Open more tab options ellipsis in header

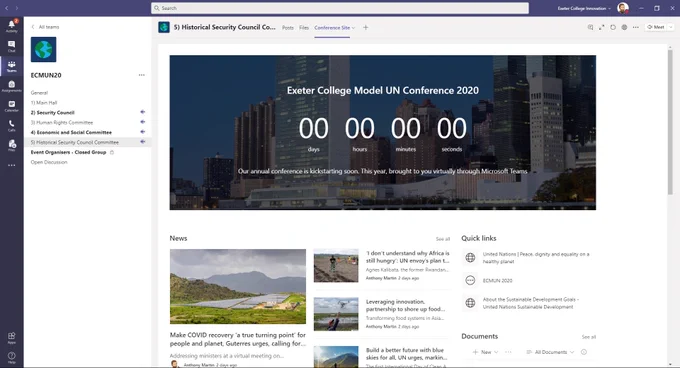point(635,27)
